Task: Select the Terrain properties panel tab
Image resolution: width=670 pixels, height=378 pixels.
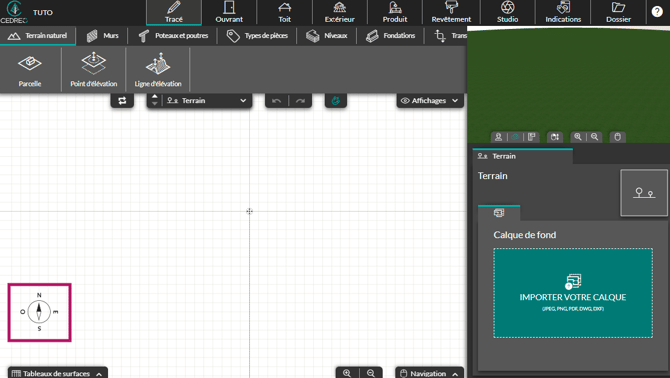Action: coord(523,156)
